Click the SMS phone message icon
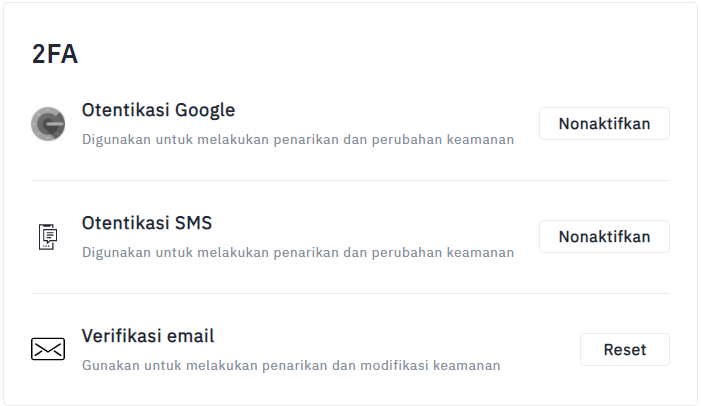The height and width of the screenshot is (406, 701). pos(48,237)
